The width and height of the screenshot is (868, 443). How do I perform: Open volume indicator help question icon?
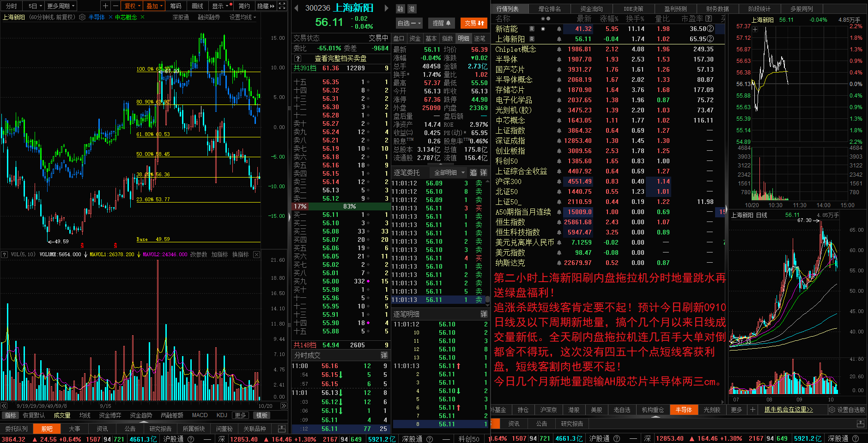[4, 254]
